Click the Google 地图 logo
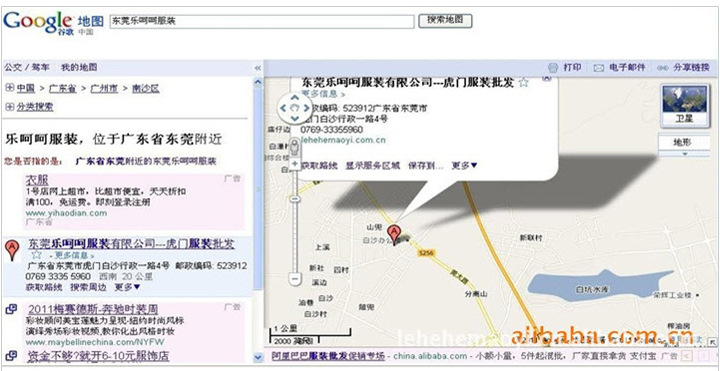This screenshot has width=720, height=371. pyautogui.click(x=53, y=22)
